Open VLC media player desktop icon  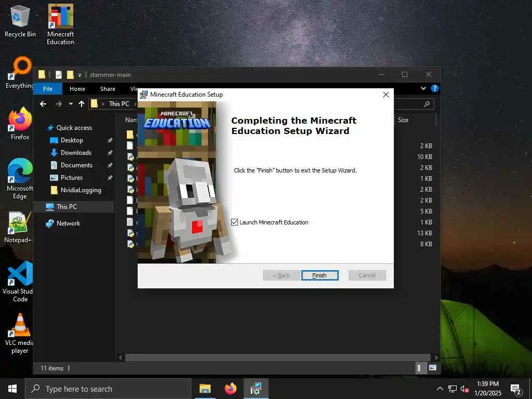click(x=20, y=334)
